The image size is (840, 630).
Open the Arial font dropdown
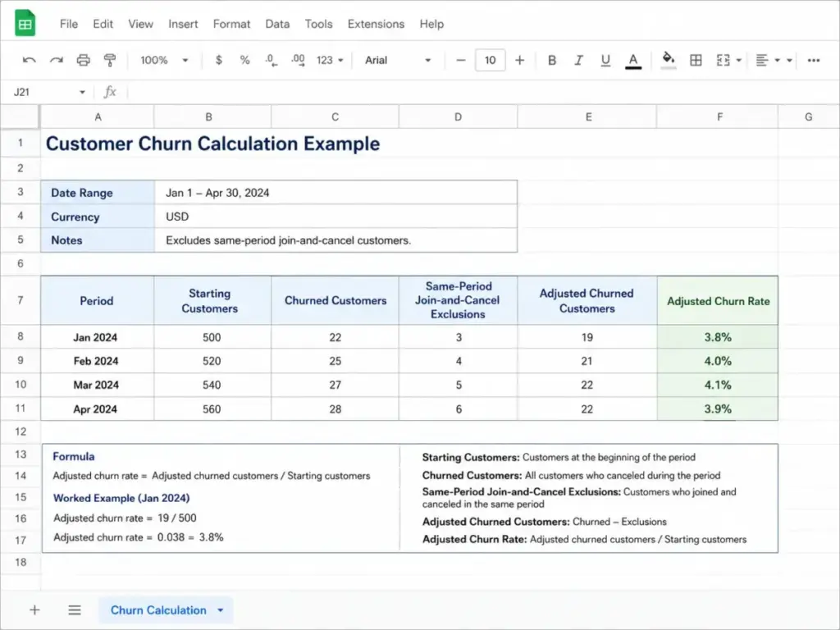pos(398,60)
